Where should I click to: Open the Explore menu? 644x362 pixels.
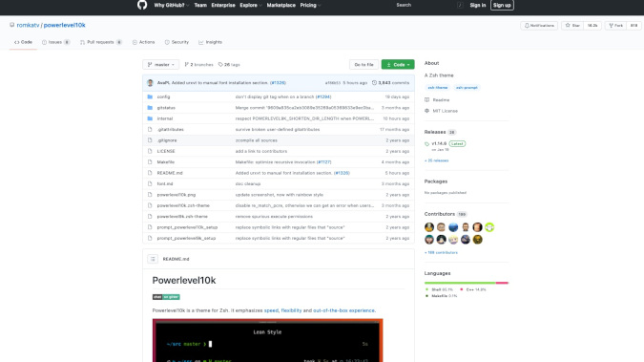coord(251,6)
